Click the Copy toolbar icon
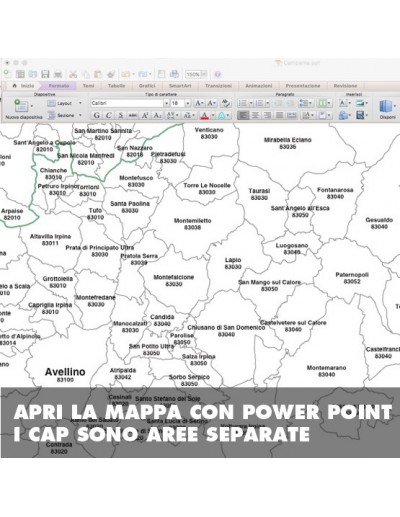This screenshot has height=517, width=400. pyautogui.click(x=86, y=74)
